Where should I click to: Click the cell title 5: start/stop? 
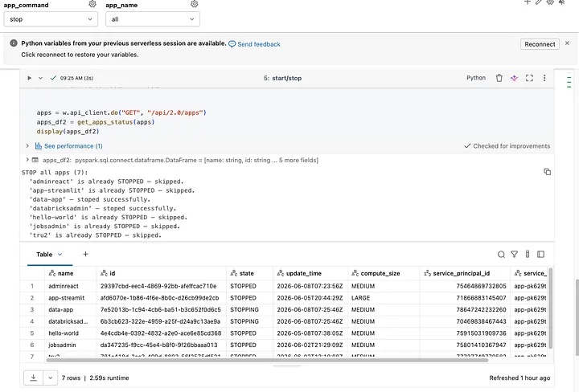pyautogui.click(x=282, y=78)
